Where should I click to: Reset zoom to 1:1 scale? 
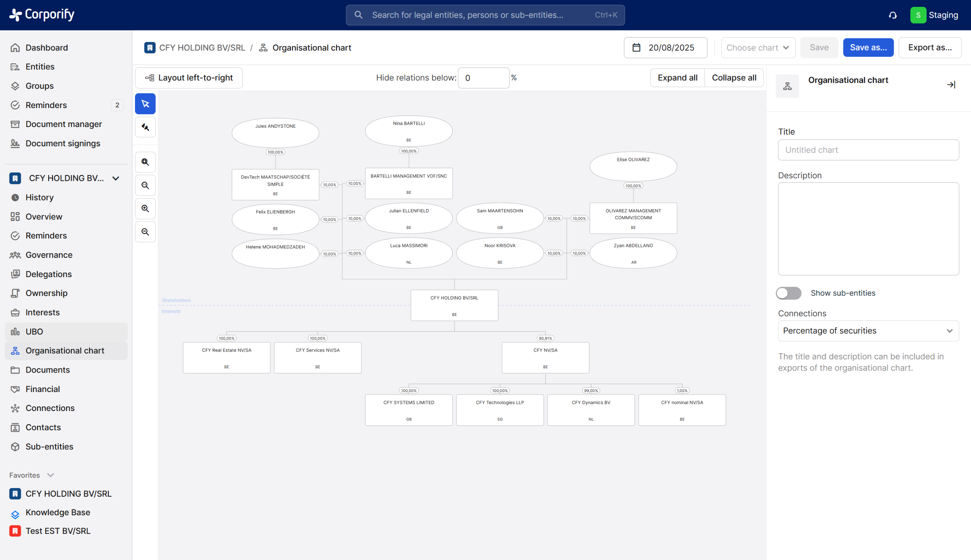pos(145,185)
